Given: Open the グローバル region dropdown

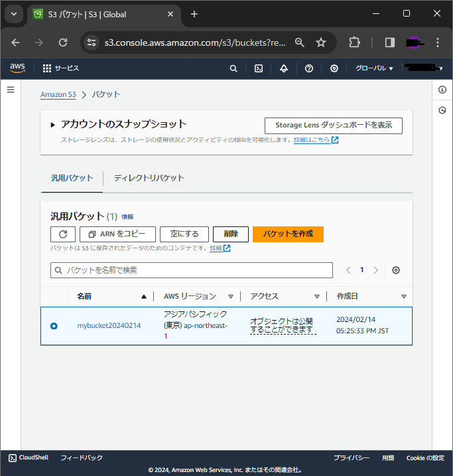Looking at the screenshot, I should point(374,68).
